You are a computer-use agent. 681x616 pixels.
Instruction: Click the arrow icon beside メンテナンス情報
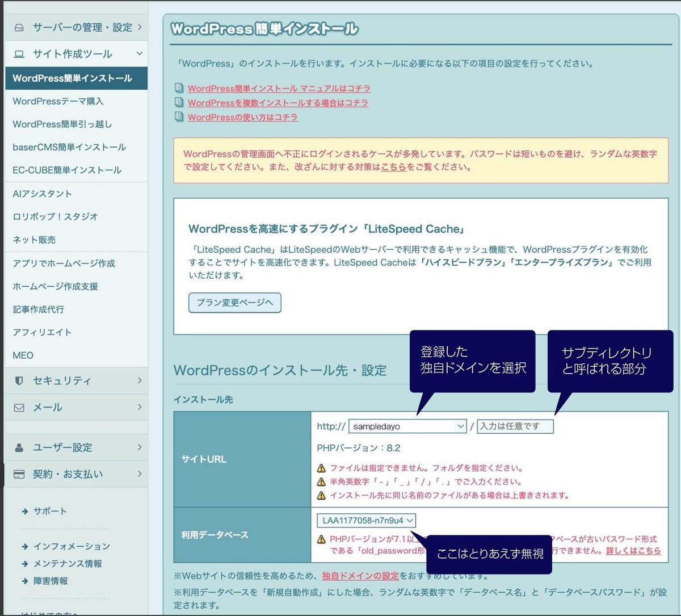(x=25, y=564)
